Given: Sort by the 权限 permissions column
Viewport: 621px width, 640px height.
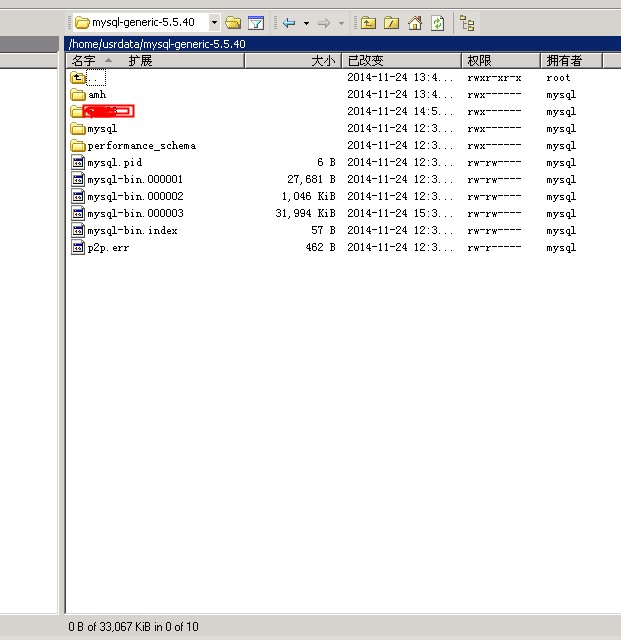Looking at the screenshot, I should [500, 61].
